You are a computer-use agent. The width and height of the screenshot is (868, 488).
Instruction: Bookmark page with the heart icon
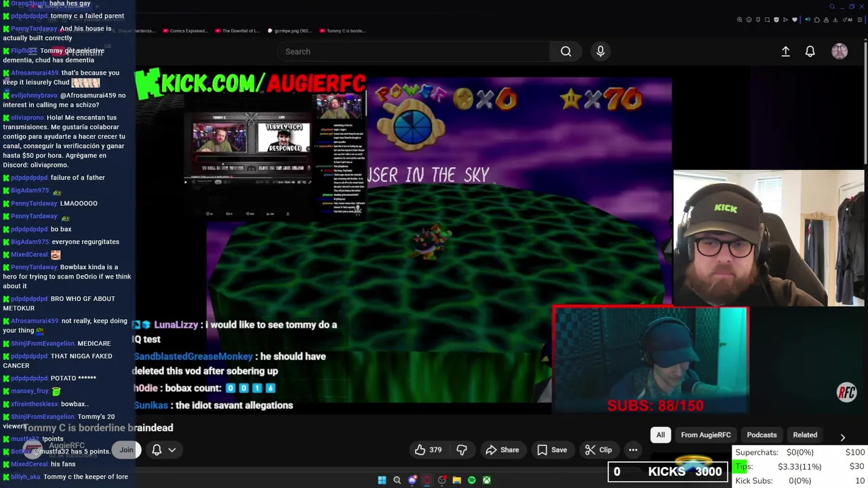tap(794, 20)
